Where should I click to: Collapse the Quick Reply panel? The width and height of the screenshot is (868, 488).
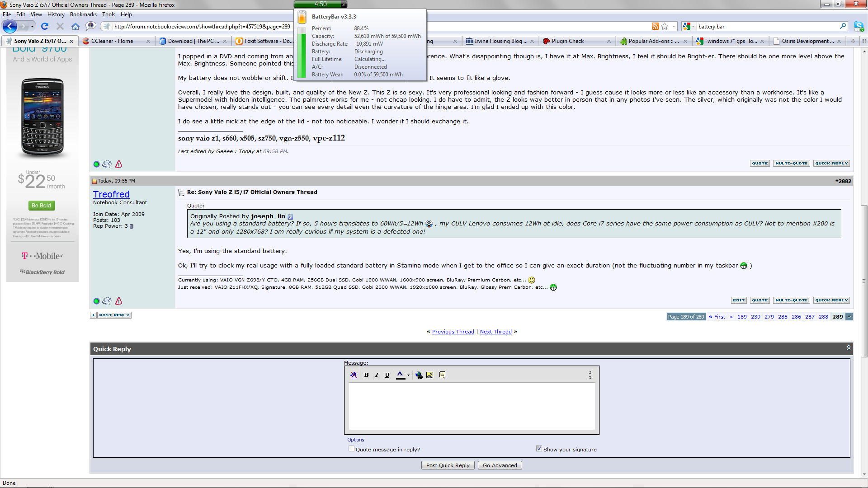(x=849, y=348)
